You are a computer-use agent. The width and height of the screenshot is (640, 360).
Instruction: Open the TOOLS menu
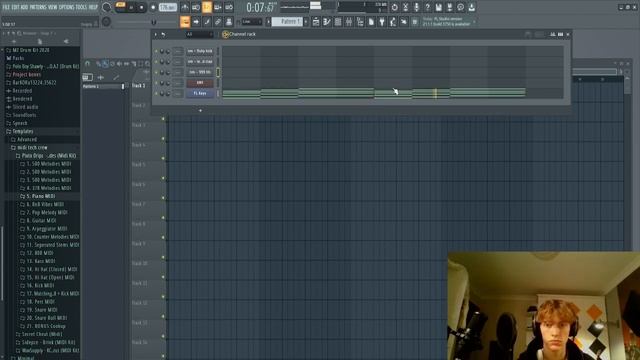(x=82, y=7)
